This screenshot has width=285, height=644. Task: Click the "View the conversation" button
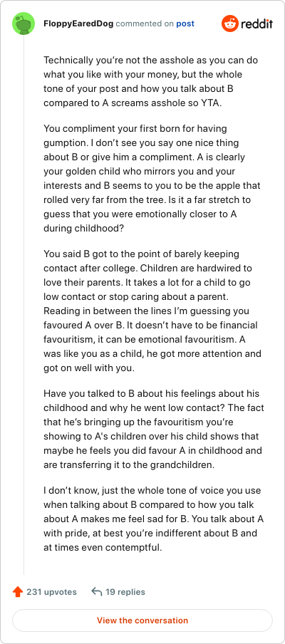click(142, 620)
